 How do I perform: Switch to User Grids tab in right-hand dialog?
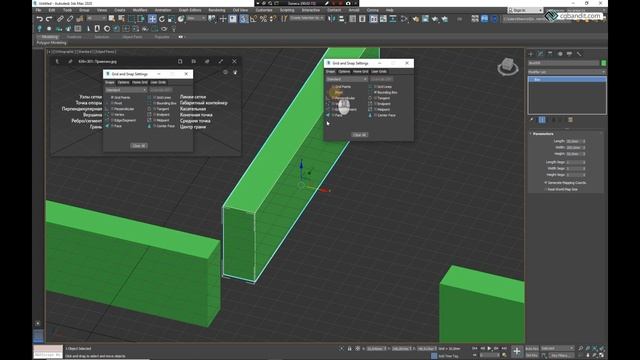pos(379,71)
